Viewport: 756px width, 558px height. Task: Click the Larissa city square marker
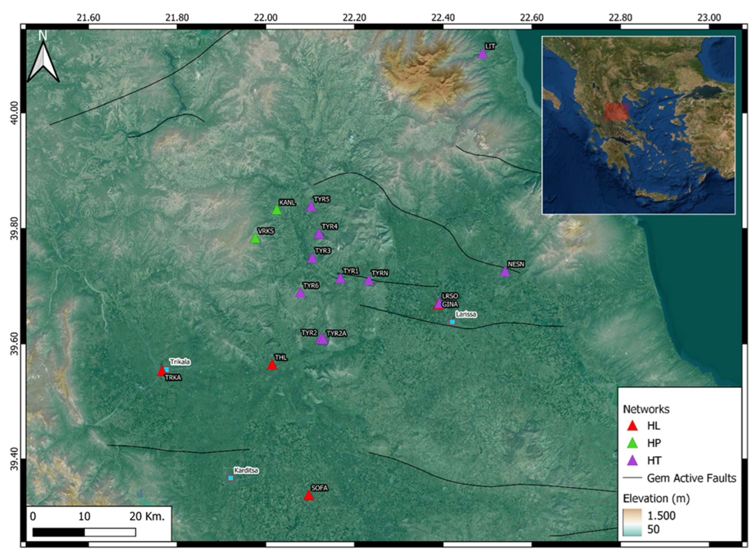(452, 322)
